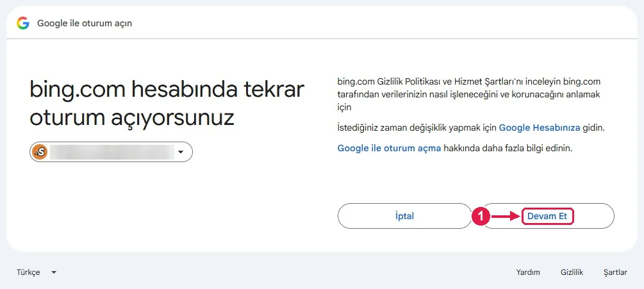Click the bing.com Gizlilik Politikası paragraph text

(469, 94)
